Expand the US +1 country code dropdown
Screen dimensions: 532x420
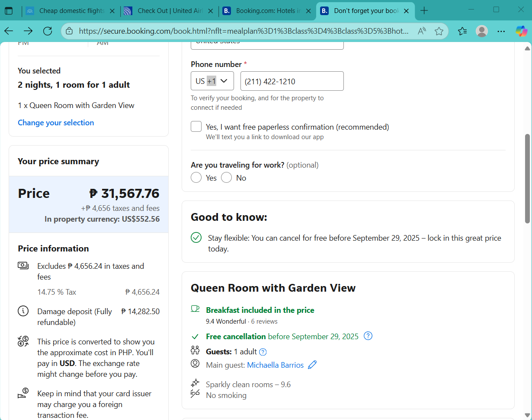point(212,81)
